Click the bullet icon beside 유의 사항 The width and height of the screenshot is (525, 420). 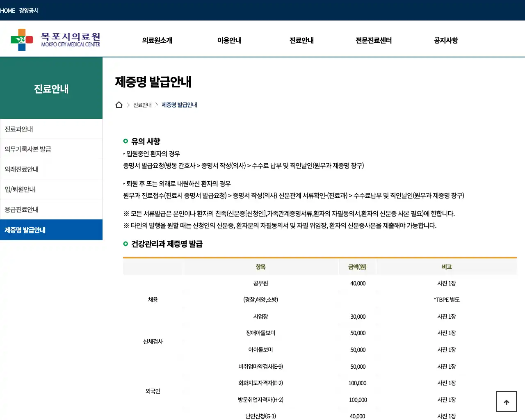[x=125, y=141]
